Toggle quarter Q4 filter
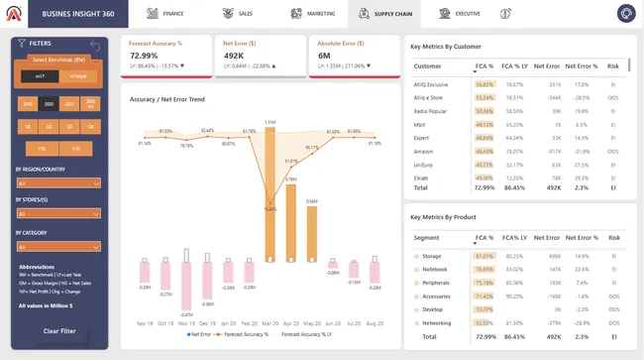The width and height of the screenshot is (644, 360). click(x=90, y=127)
